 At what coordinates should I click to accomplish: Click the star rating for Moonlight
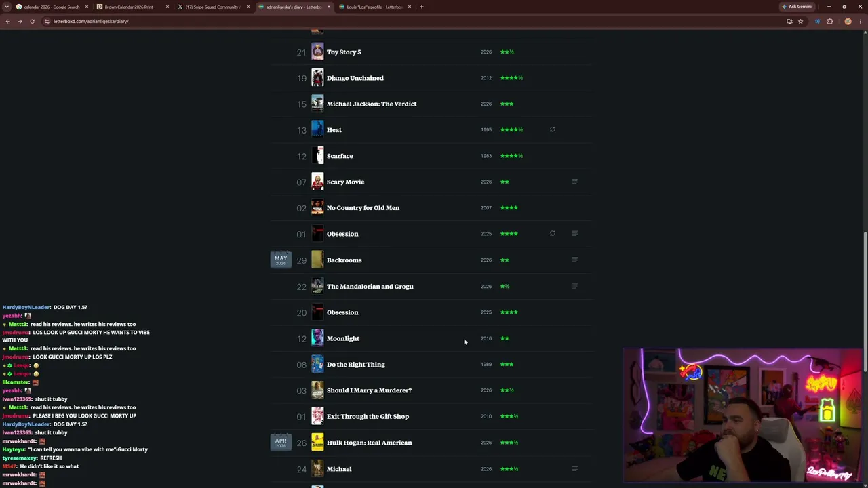[x=505, y=338]
